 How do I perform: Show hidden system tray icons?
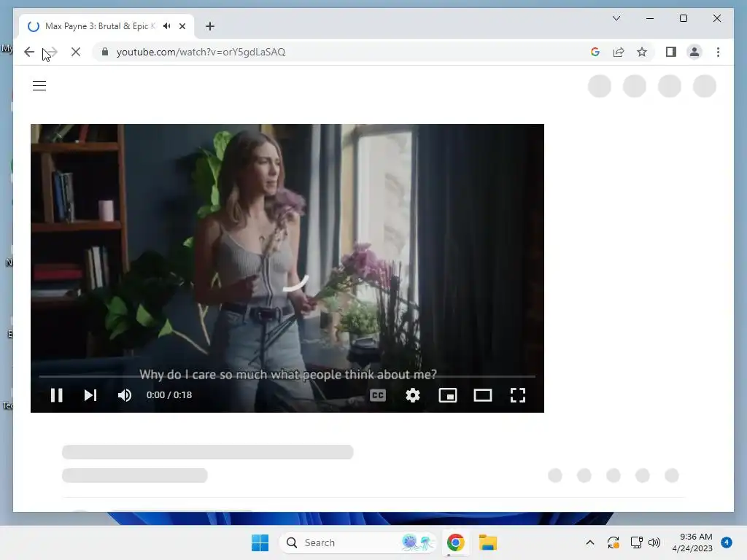point(589,542)
